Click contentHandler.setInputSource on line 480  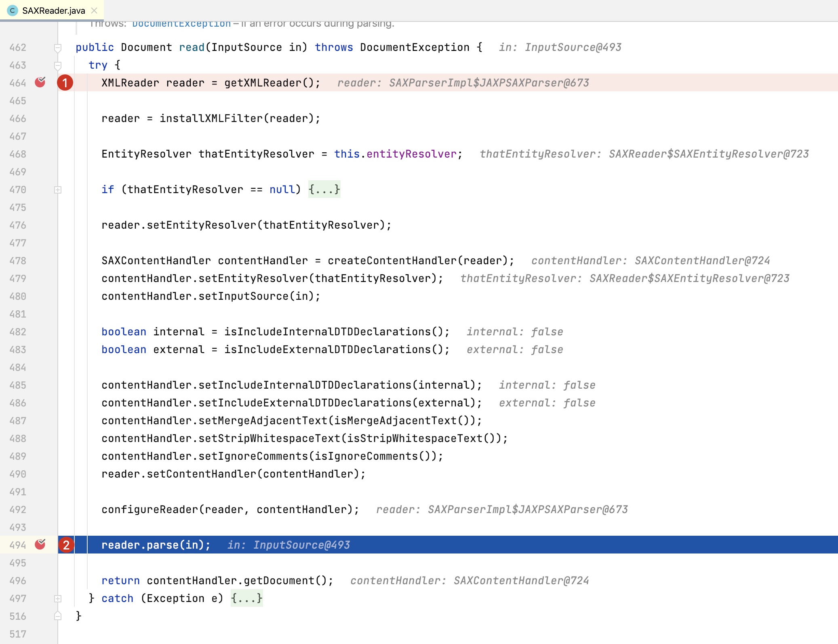[195, 296]
